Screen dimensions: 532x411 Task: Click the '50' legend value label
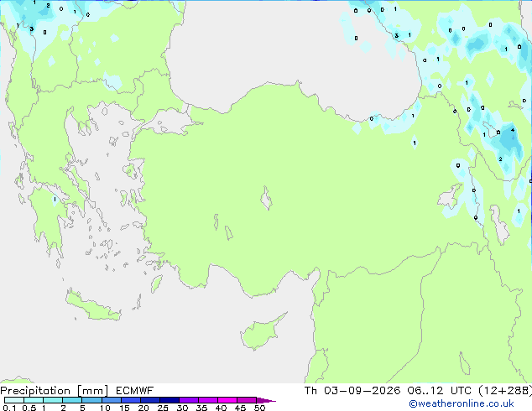[259, 408]
